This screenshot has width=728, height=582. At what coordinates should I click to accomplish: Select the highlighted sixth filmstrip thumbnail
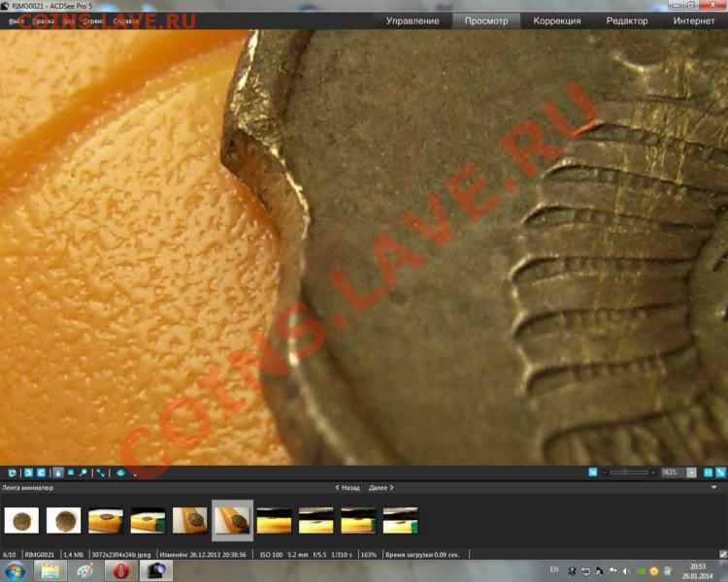coord(233,520)
